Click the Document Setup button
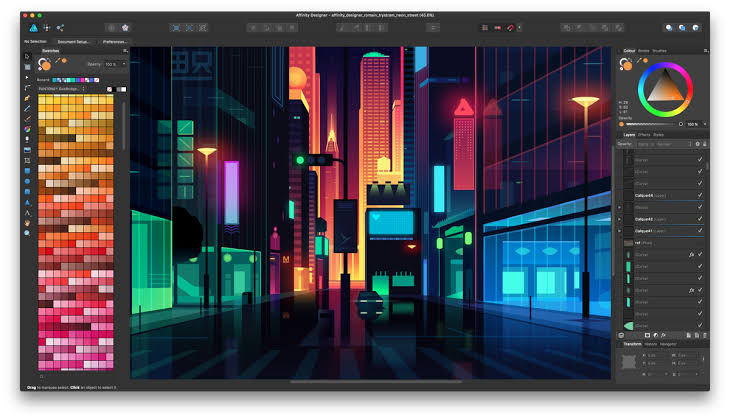 point(74,42)
